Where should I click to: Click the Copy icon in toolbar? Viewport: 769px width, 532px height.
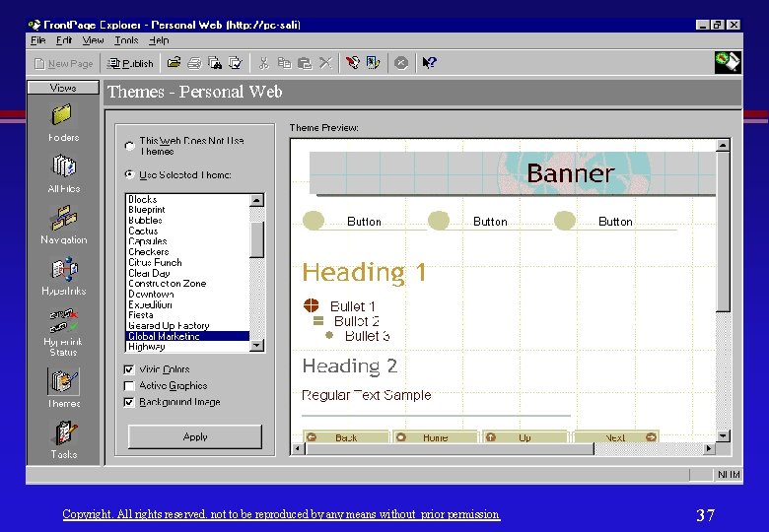coord(285,63)
